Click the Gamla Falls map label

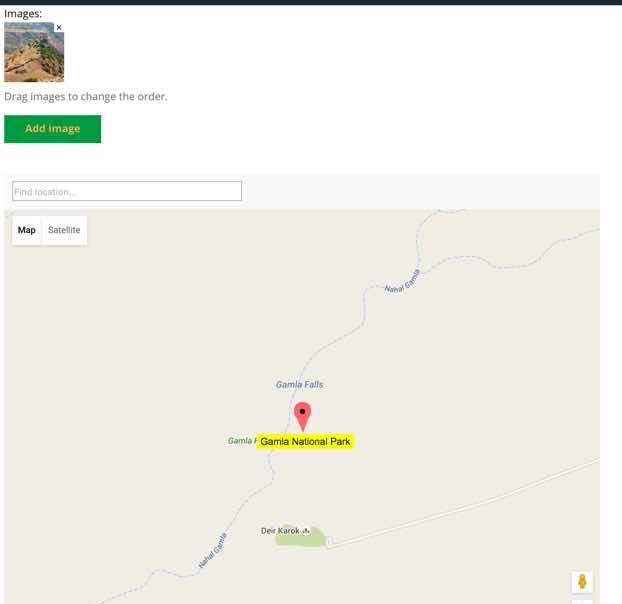click(x=299, y=384)
